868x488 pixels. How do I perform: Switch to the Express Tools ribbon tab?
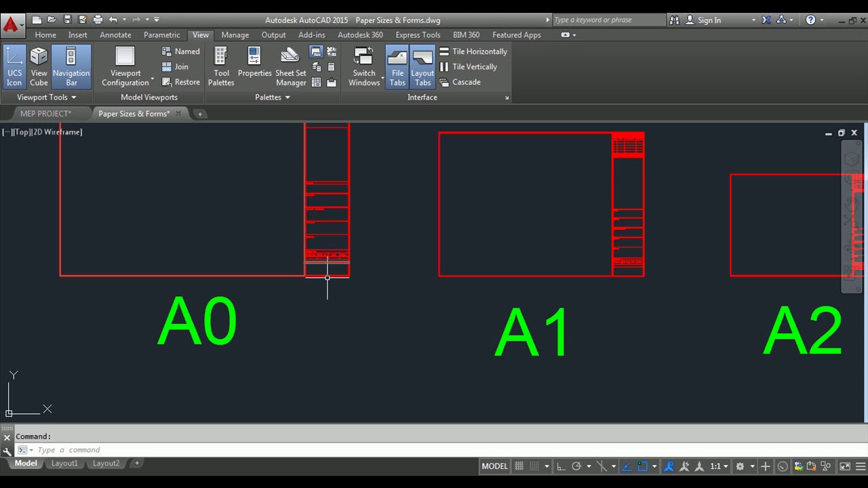point(418,35)
